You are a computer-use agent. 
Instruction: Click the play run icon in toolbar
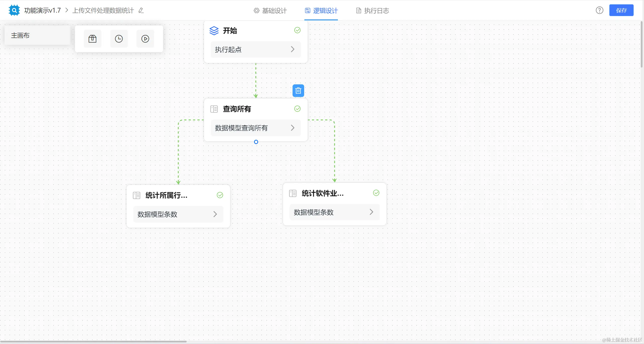[145, 39]
